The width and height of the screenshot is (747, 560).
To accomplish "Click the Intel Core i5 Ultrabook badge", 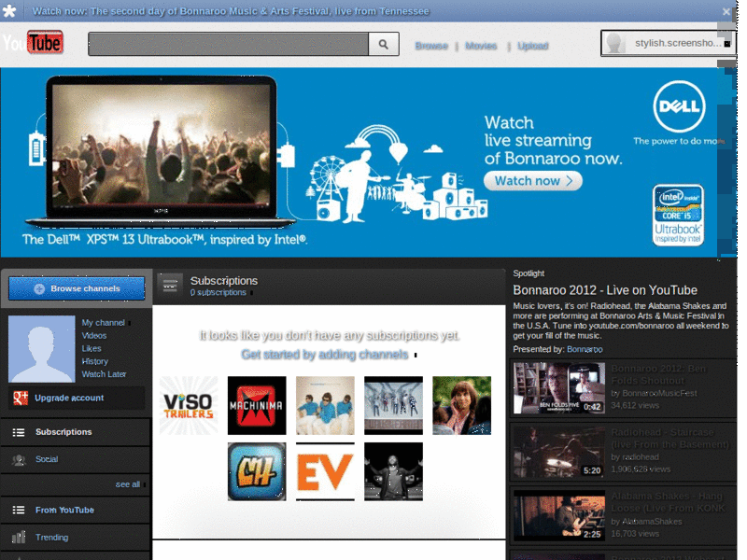I will (678, 216).
